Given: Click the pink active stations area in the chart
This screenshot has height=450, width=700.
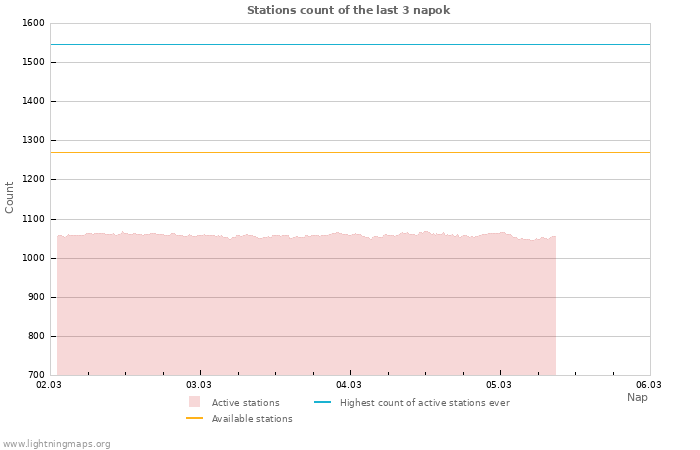Looking at the screenshot, I should coord(300,310).
